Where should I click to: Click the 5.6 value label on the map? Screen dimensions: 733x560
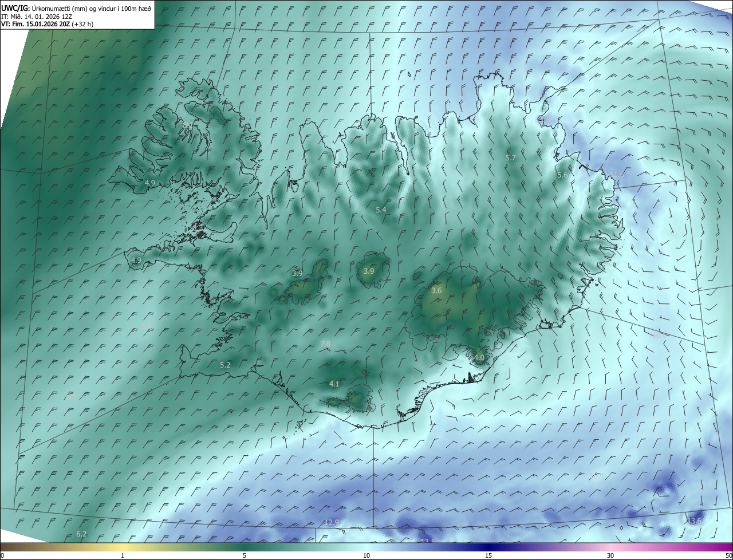point(562,175)
